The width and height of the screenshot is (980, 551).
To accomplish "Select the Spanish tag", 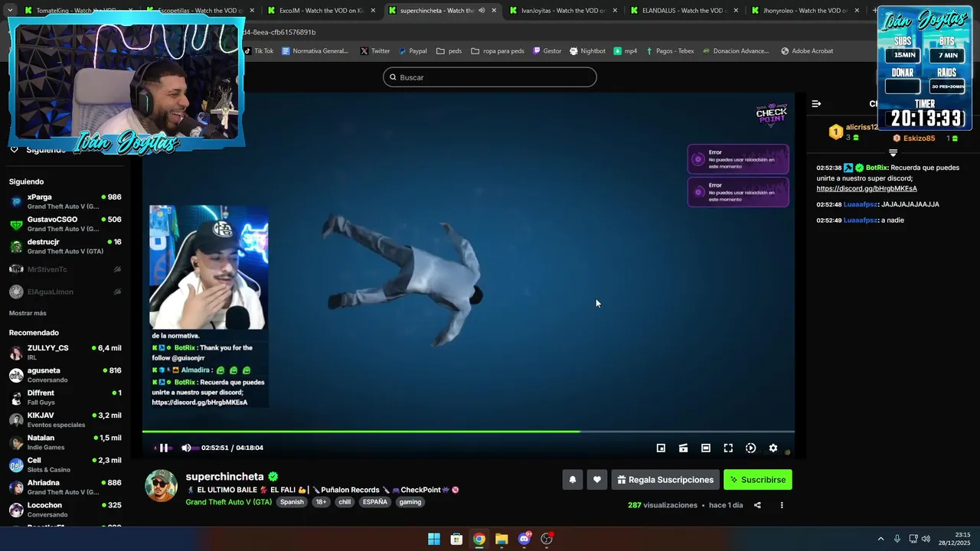I will coord(292,502).
